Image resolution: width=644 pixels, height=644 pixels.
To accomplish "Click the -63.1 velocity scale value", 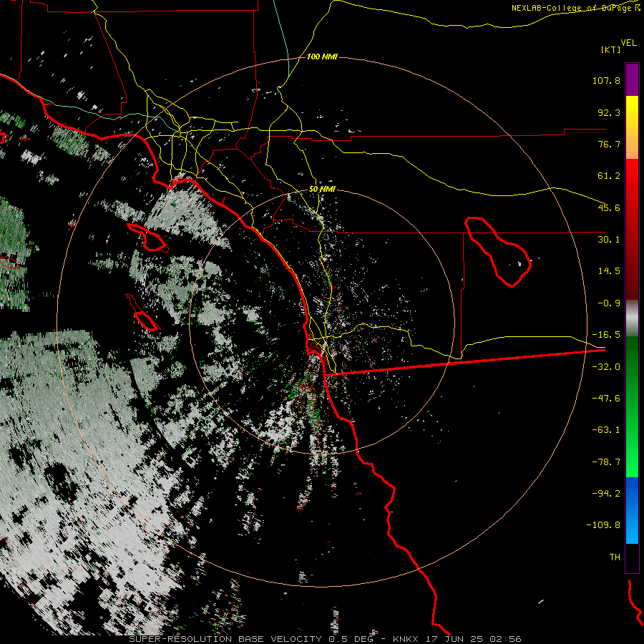I will tap(606, 430).
